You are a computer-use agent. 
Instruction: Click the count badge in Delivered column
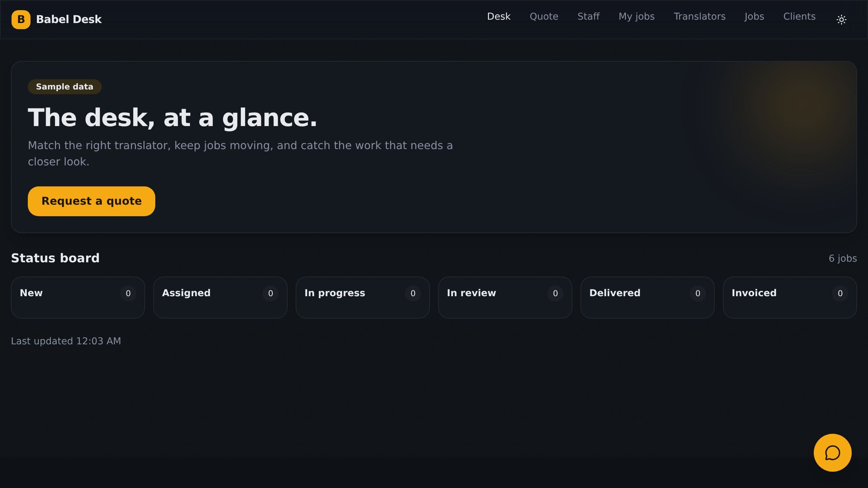pos(698,293)
